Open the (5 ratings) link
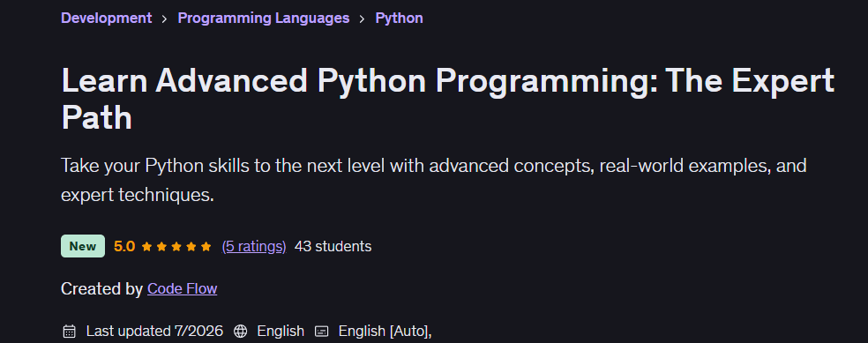The width and height of the screenshot is (868, 343). click(x=254, y=246)
